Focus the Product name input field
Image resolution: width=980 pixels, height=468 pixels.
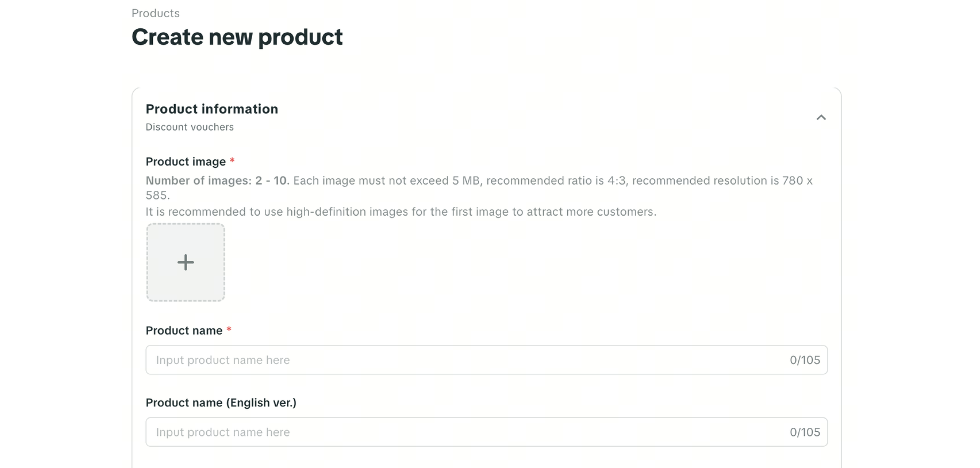point(459,360)
